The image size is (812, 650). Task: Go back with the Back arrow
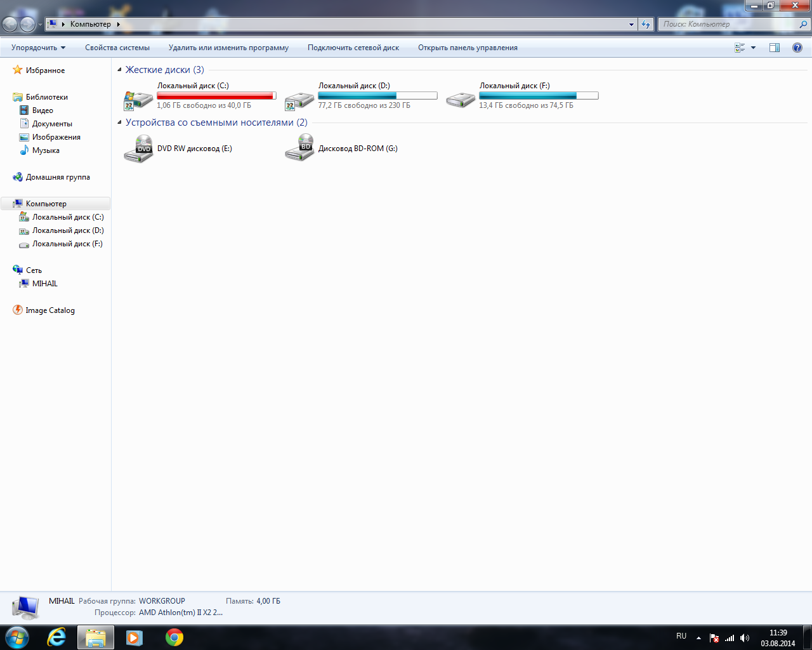tap(10, 24)
